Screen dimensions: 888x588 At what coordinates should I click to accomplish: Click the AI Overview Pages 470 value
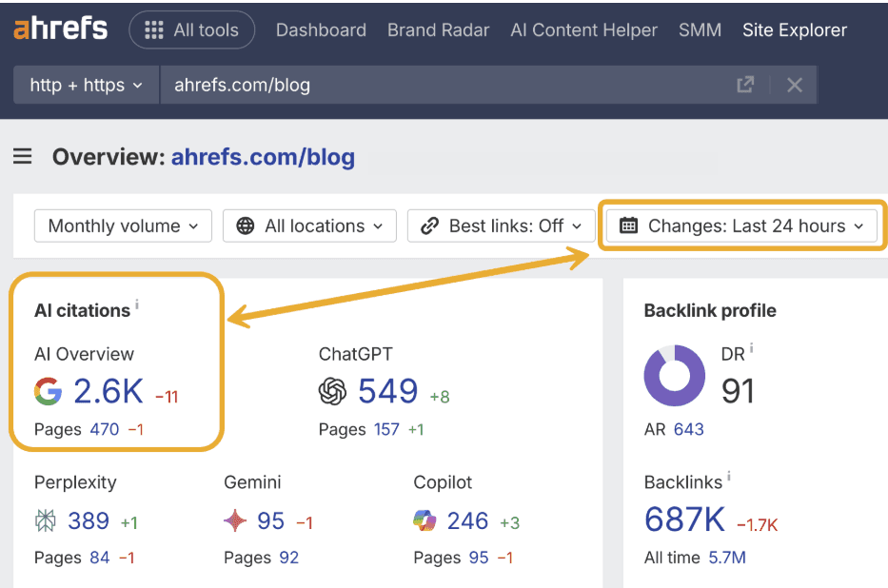coord(105,429)
